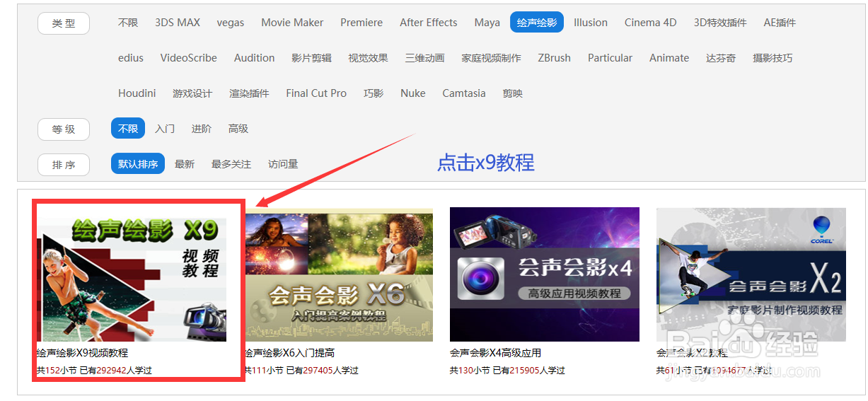868x401 pixels.
Task: Select 影片剪辑 category
Action: (311, 58)
